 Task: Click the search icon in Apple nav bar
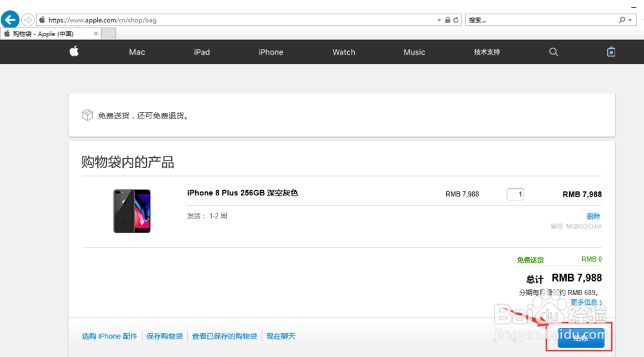tap(554, 52)
